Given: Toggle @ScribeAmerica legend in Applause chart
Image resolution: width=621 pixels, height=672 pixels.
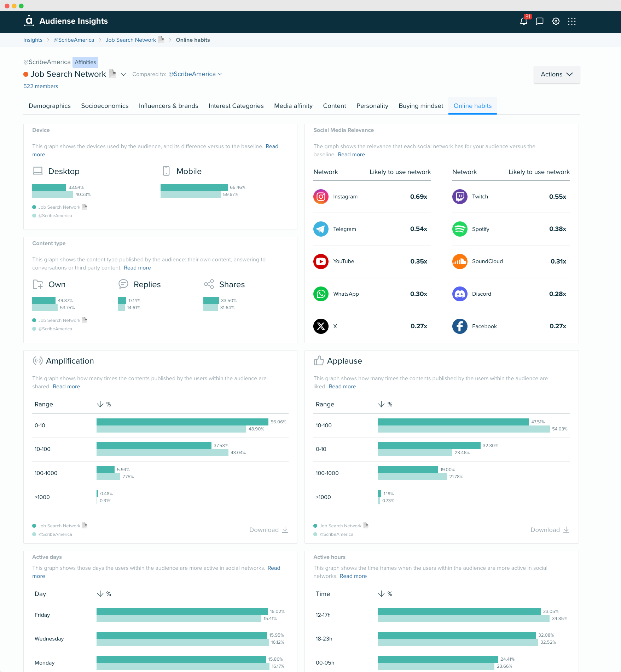Looking at the screenshot, I should (x=336, y=534).
